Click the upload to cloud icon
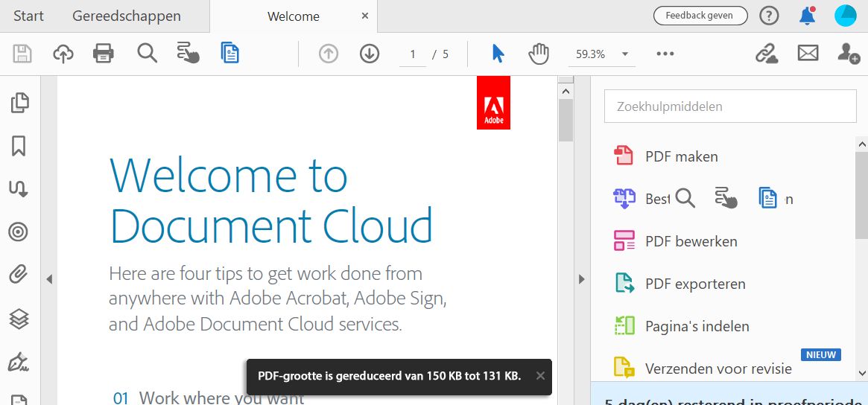868x405 pixels. pos(63,54)
